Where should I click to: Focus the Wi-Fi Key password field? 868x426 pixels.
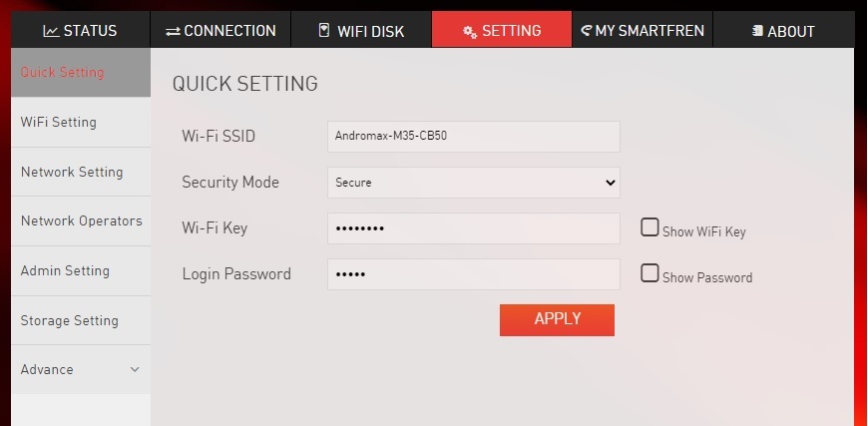point(473,228)
